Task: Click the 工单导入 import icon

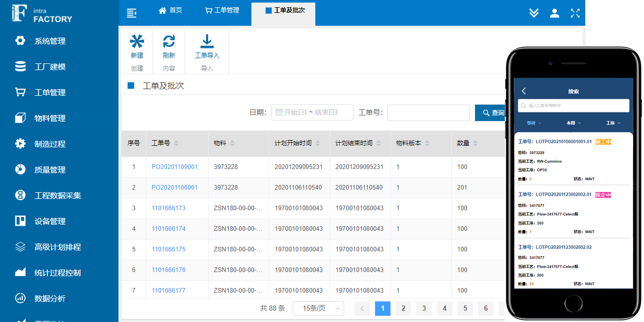Action: click(207, 42)
